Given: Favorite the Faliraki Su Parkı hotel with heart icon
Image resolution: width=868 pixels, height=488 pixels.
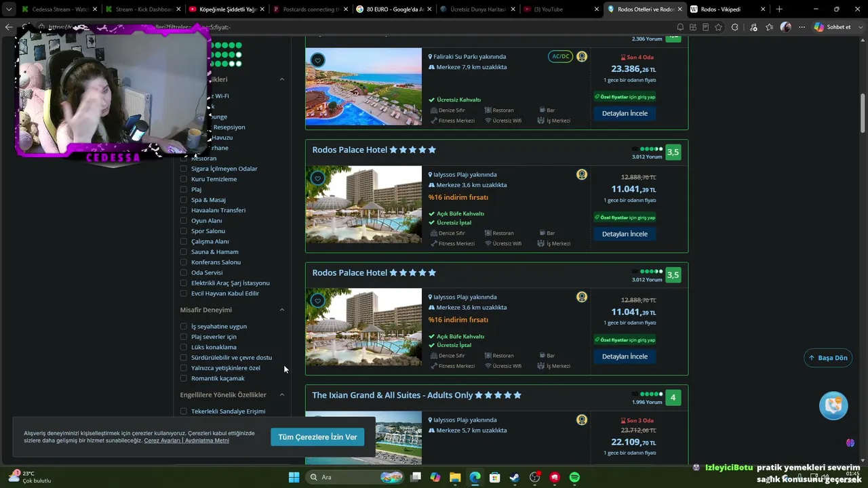Looking at the screenshot, I should click(317, 60).
